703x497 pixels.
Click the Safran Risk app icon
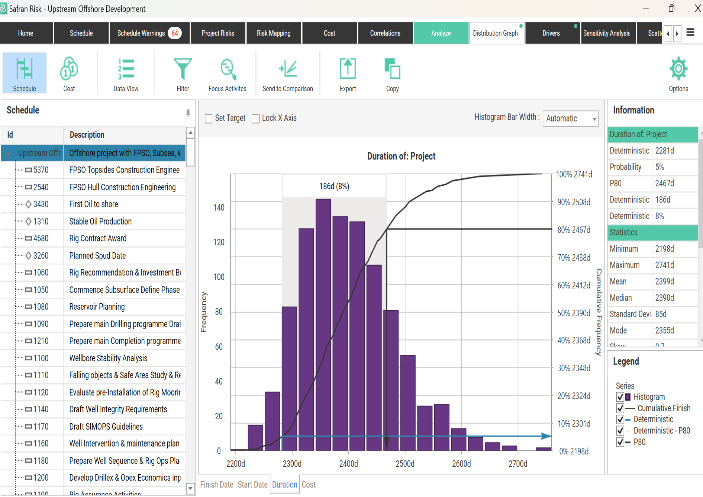(4, 9)
